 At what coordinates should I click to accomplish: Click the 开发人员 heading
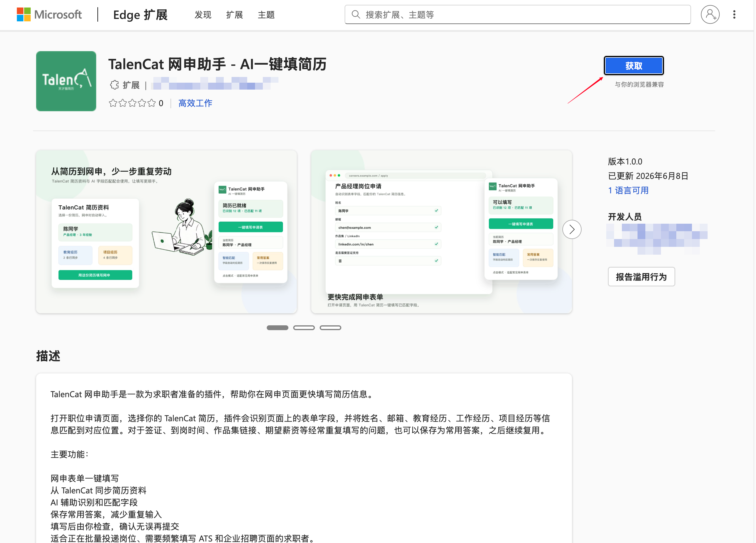click(624, 217)
